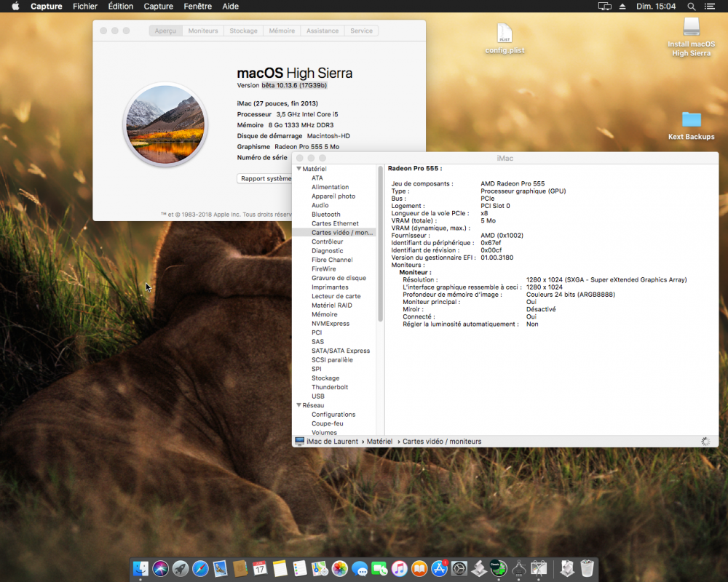Image resolution: width=728 pixels, height=582 pixels.
Task: Launch Siri from the Dock
Action: (161, 568)
